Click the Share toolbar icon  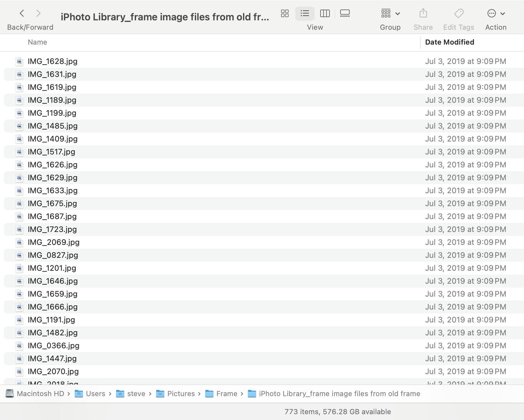click(423, 13)
